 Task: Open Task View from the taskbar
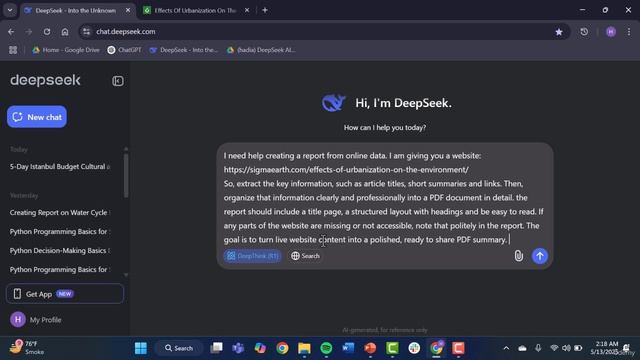coord(216,348)
